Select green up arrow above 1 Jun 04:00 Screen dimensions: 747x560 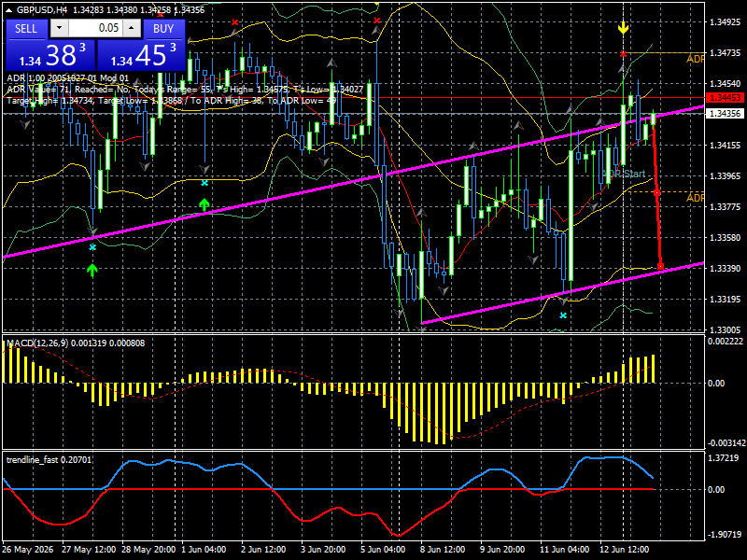tap(204, 205)
